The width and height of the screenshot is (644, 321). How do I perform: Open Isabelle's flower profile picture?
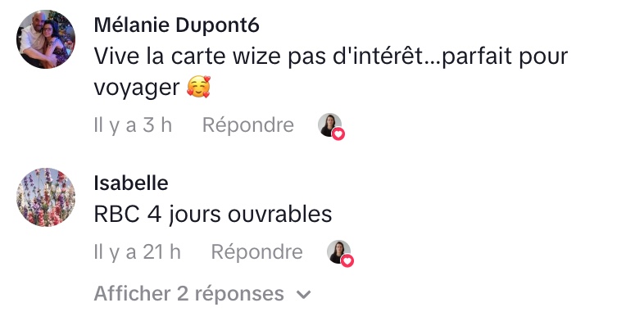tap(46, 197)
